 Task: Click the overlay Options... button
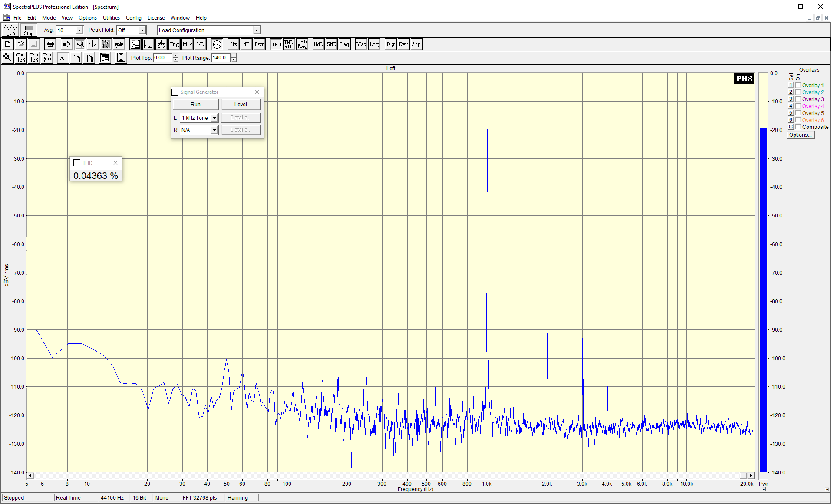tap(800, 135)
